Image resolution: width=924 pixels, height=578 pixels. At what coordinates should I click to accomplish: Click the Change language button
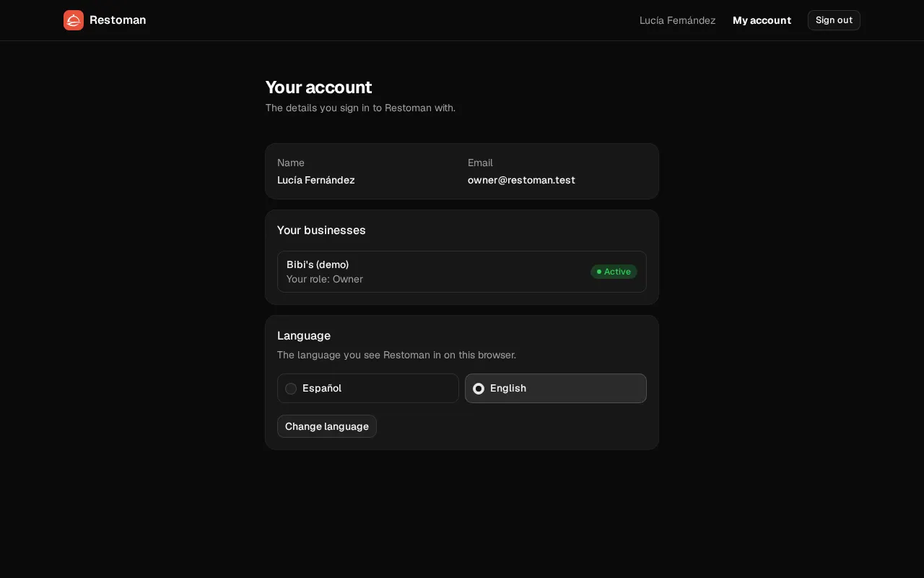327,426
